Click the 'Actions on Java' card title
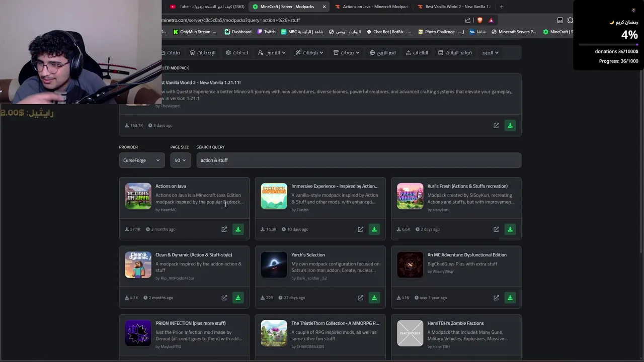The image size is (644, 362). coord(171,186)
